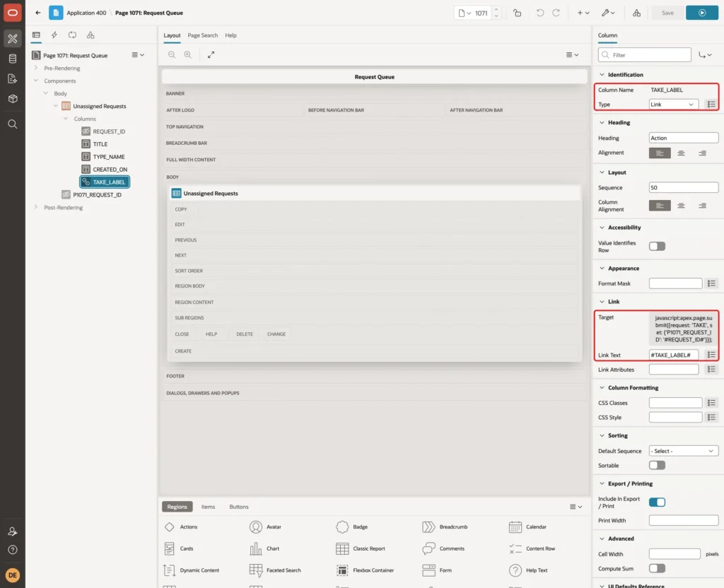Switch gallery to Buttons tab
The width and height of the screenshot is (724, 588).
point(239,507)
